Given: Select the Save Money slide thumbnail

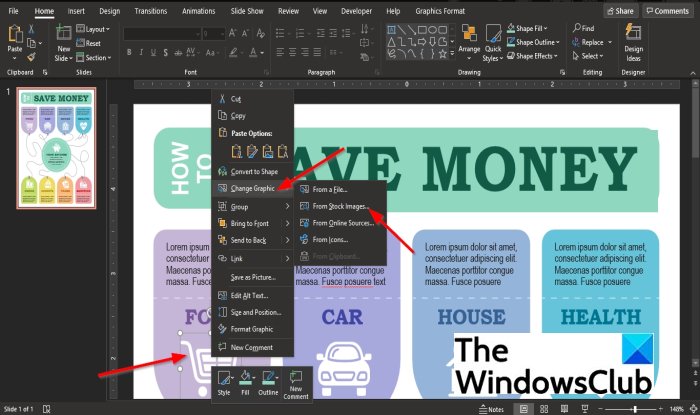Looking at the screenshot, I should (56, 147).
